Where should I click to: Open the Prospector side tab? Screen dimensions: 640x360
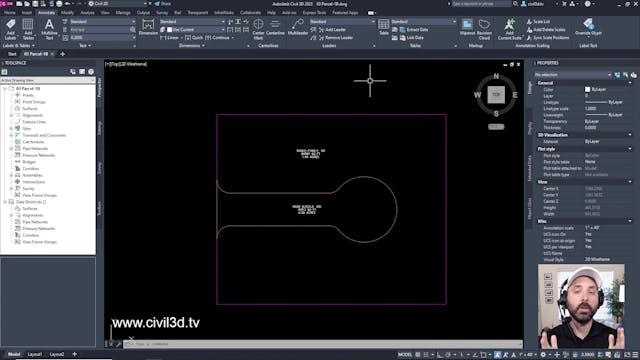click(100, 87)
